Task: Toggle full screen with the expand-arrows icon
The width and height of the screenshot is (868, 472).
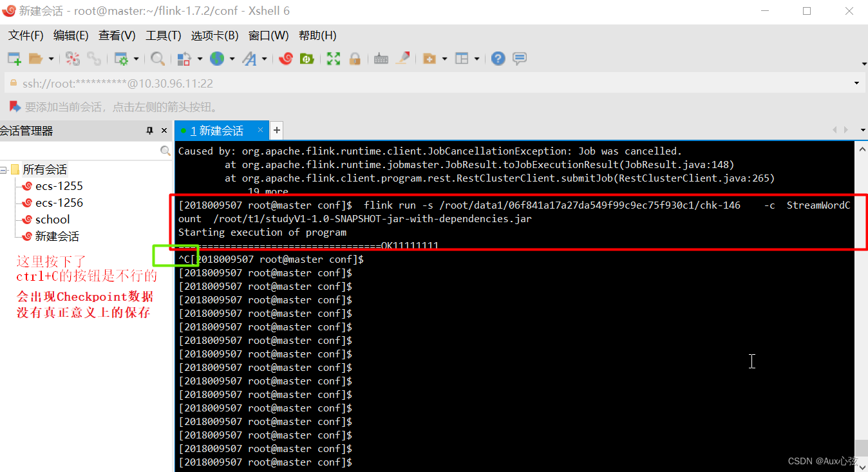Action: pos(334,59)
